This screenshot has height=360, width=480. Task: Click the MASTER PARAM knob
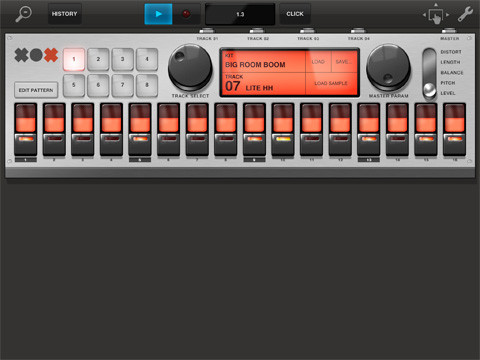388,68
